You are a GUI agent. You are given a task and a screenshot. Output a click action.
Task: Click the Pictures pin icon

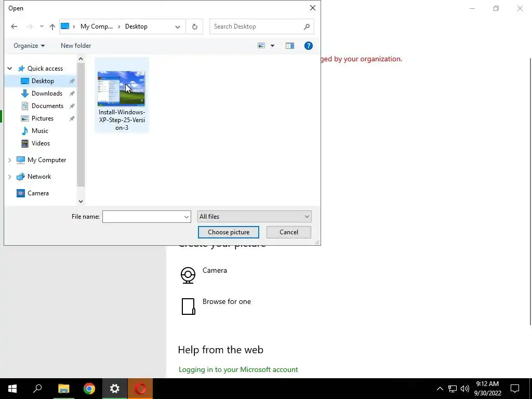(x=72, y=119)
